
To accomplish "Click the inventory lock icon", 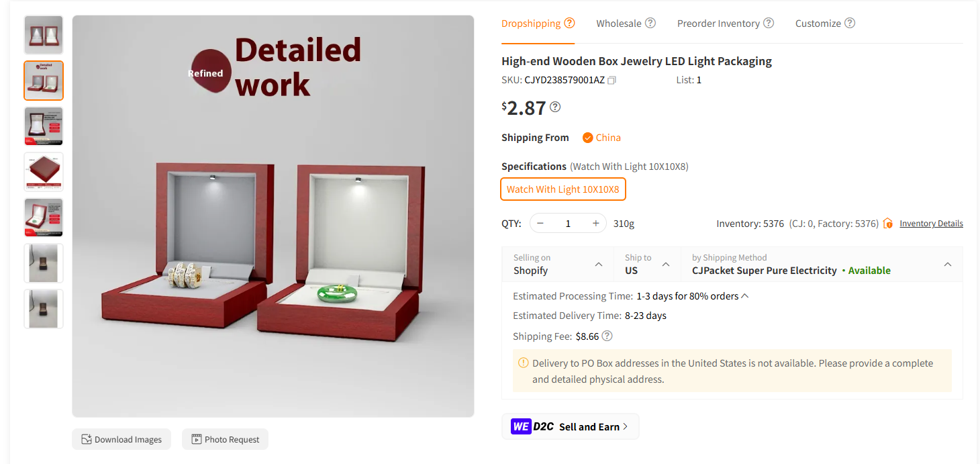I will (887, 223).
